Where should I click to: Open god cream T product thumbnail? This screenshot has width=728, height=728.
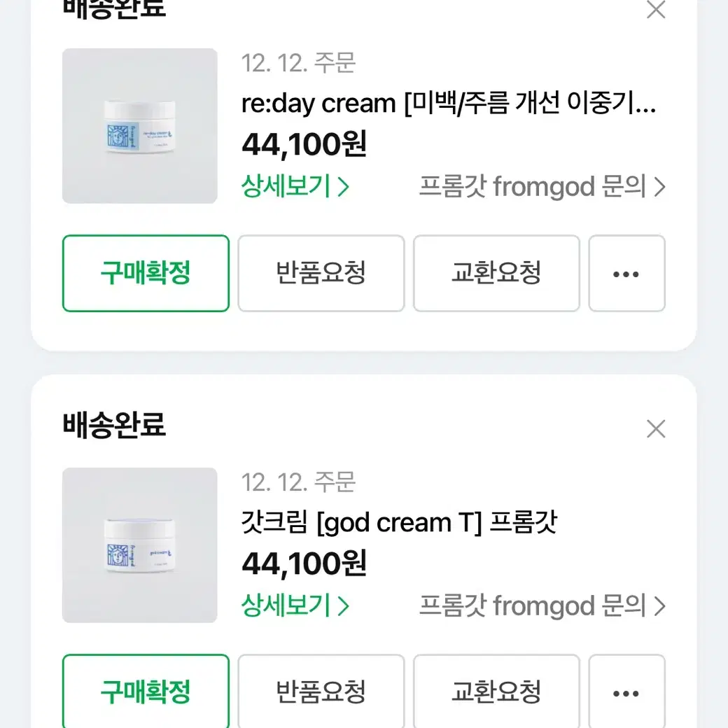140,545
